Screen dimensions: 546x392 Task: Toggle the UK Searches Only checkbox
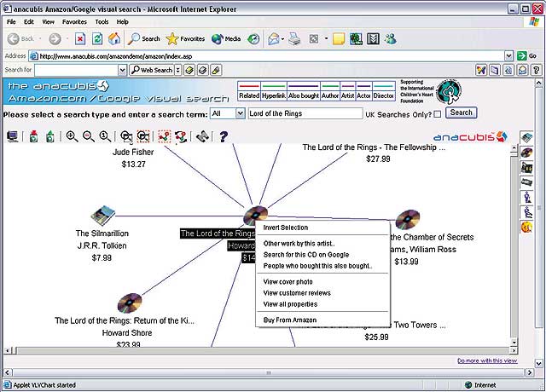click(x=438, y=114)
